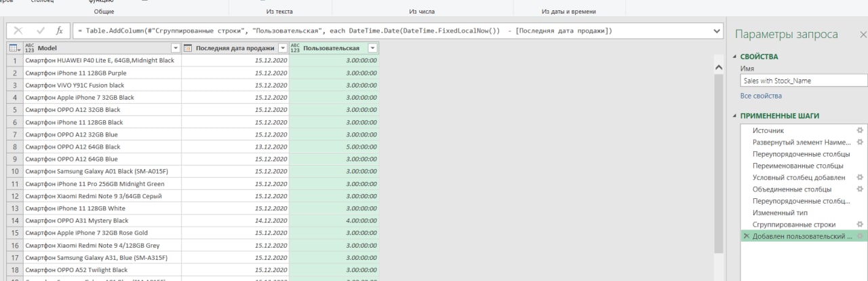Open gear for Объединенные столбцы step

pyautogui.click(x=860, y=189)
